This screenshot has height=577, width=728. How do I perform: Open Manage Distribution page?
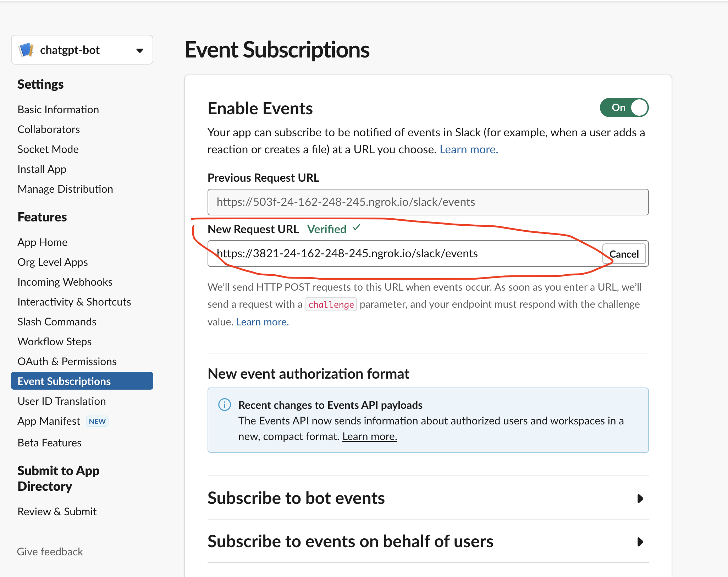[65, 189]
